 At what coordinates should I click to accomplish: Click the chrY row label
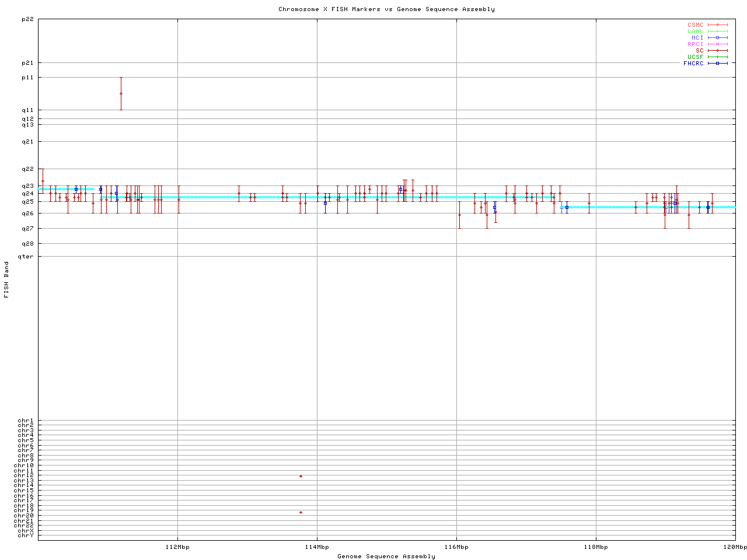click(26, 535)
